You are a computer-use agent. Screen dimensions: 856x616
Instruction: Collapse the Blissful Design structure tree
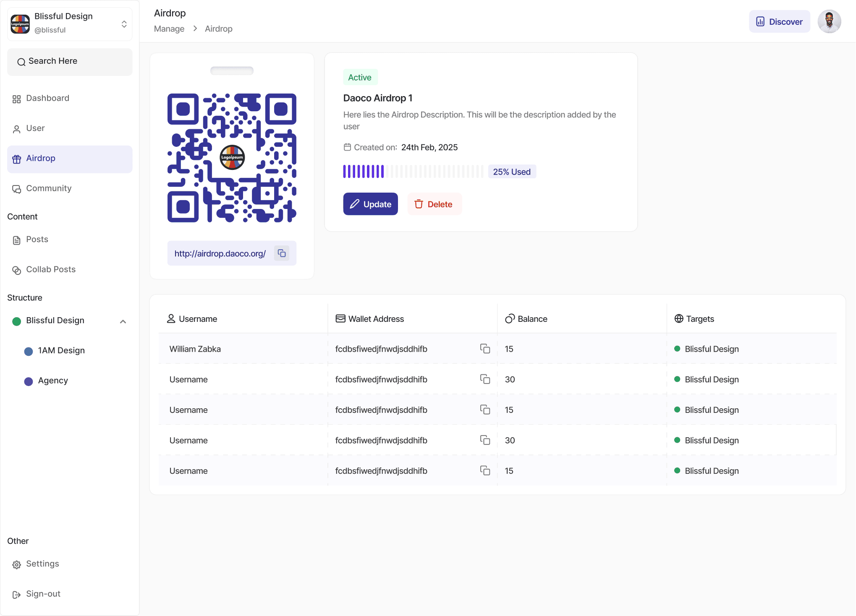(x=123, y=321)
